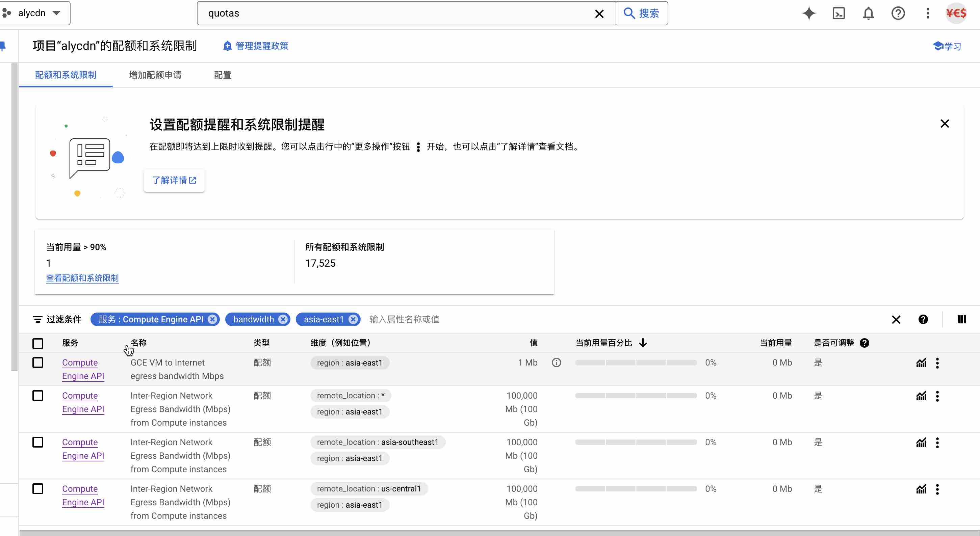Focus the quotas search input field
Viewport: 980px width, 536px height.
point(396,13)
